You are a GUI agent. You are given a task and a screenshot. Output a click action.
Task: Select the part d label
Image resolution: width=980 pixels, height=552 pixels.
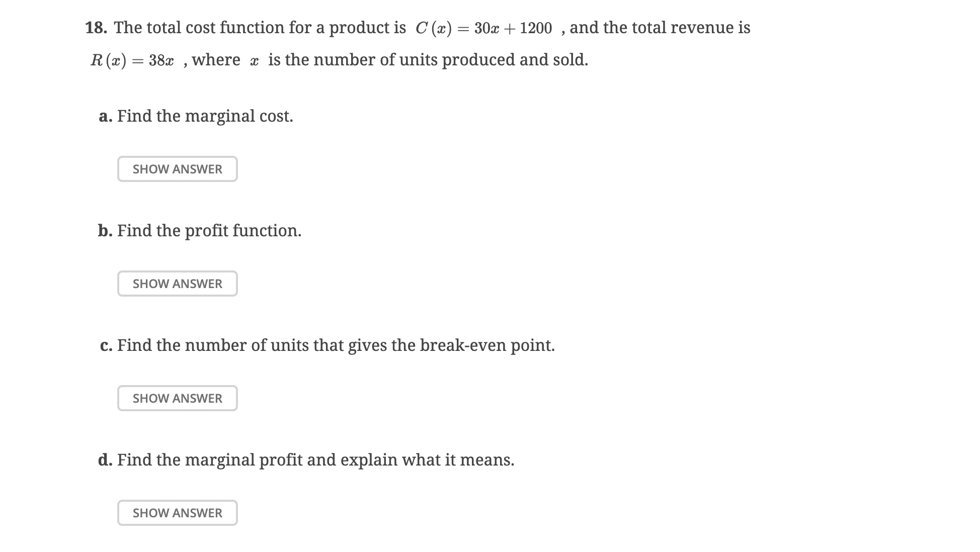pos(106,459)
